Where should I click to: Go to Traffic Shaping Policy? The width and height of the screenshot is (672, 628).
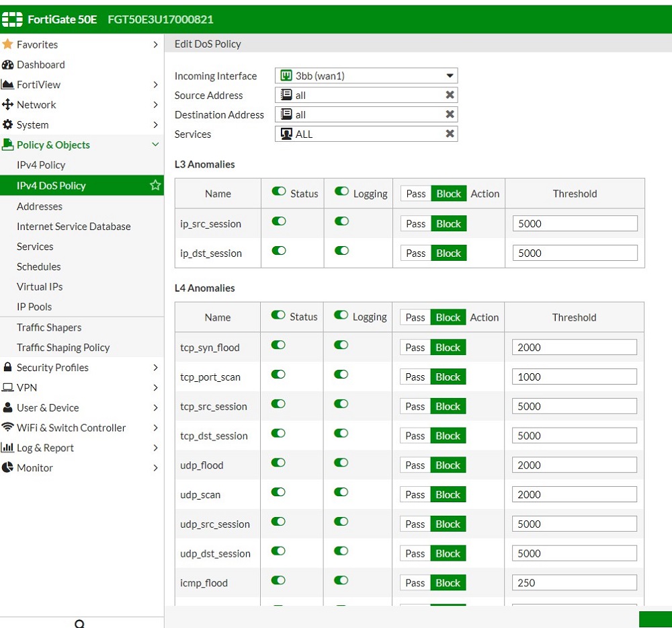tap(63, 348)
